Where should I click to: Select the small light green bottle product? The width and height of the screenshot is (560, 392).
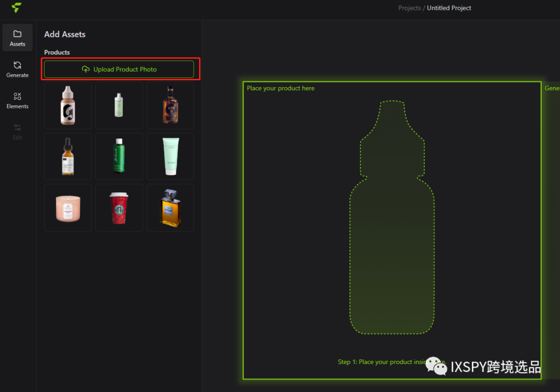(x=119, y=105)
